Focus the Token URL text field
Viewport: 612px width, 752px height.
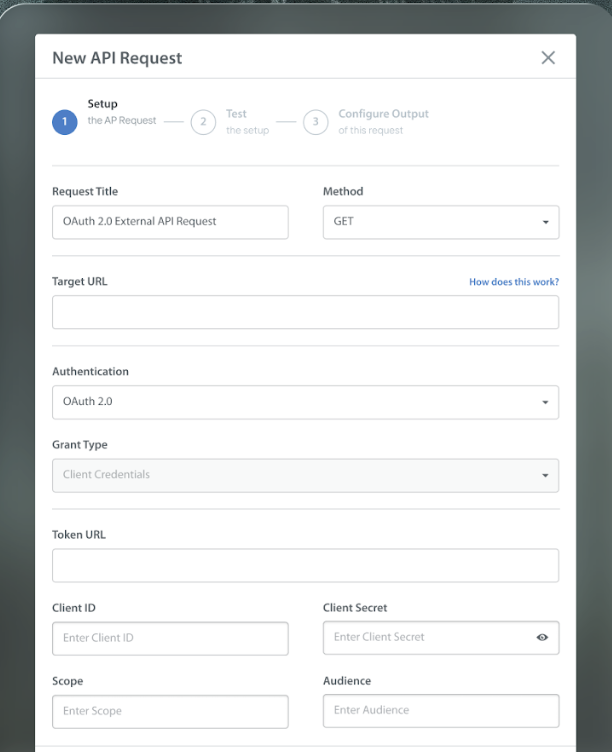coord(305,565)
